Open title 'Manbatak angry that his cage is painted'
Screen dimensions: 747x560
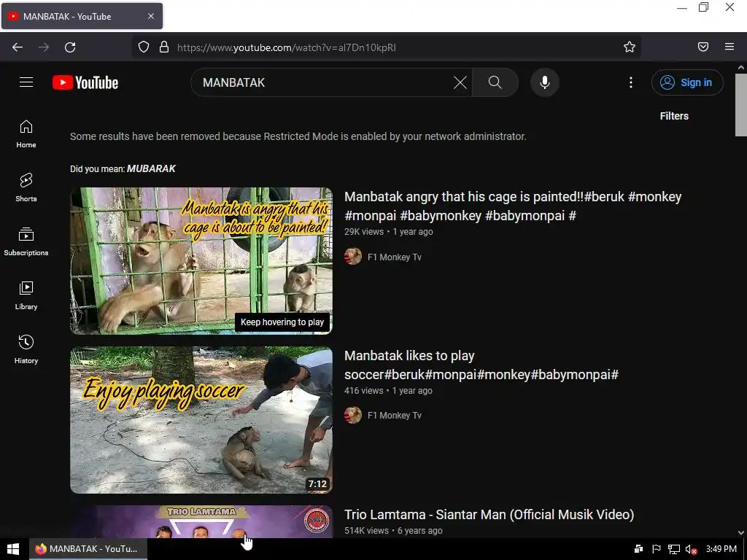tap(513, 206)
